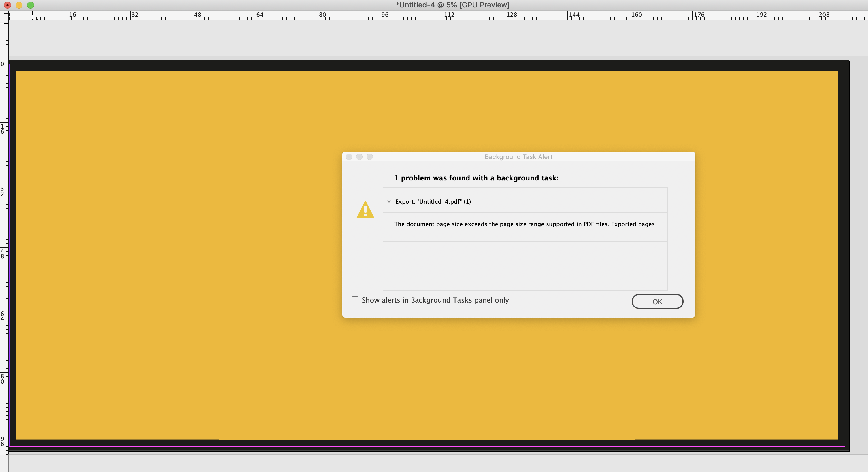Click the Untitled-4 document title bar

click(x=452, y=5)
